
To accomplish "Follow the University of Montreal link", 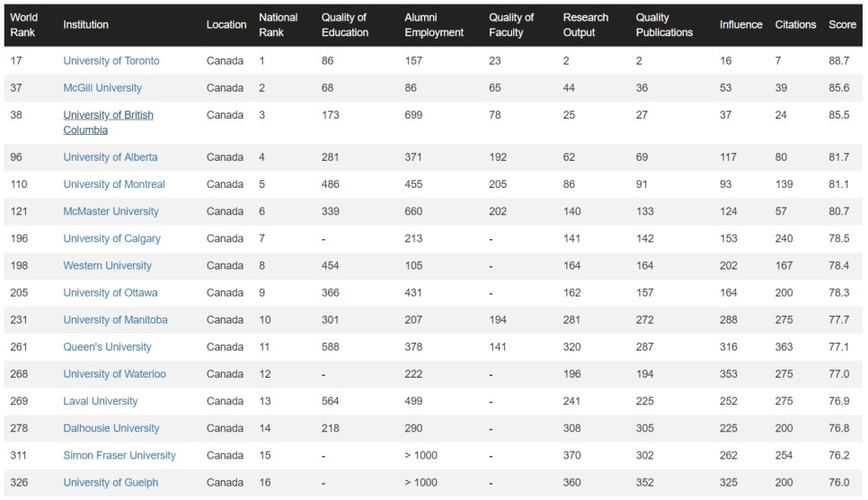I will click(x=114, y=184).
